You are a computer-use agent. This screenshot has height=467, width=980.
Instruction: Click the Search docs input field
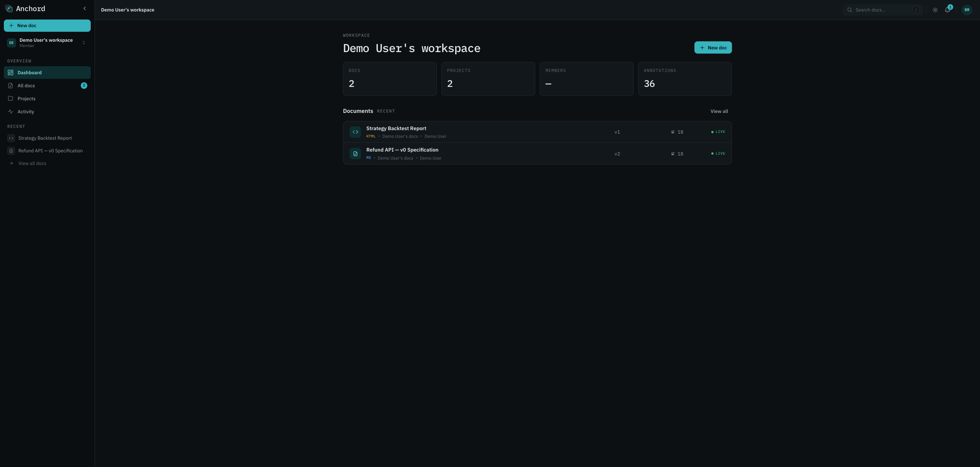pyautogui.click(x=883, y=10)
